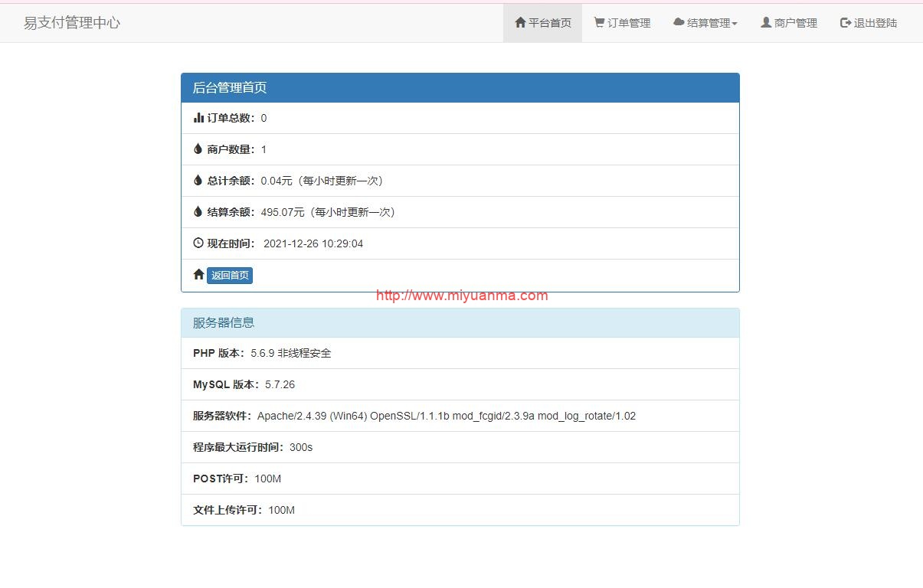Click the timestamp 2021-12-26 10:29:04

pos(313,243)
